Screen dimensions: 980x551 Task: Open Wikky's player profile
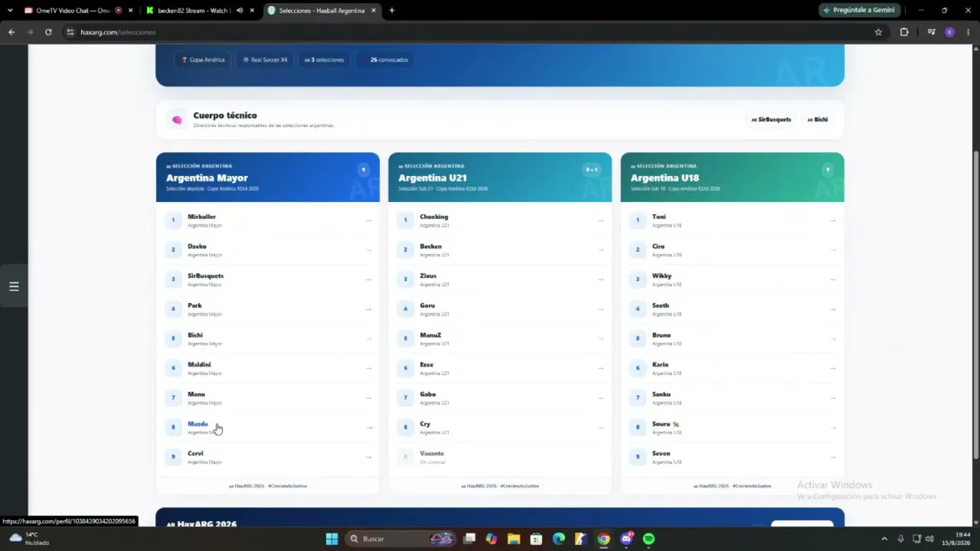732,279
